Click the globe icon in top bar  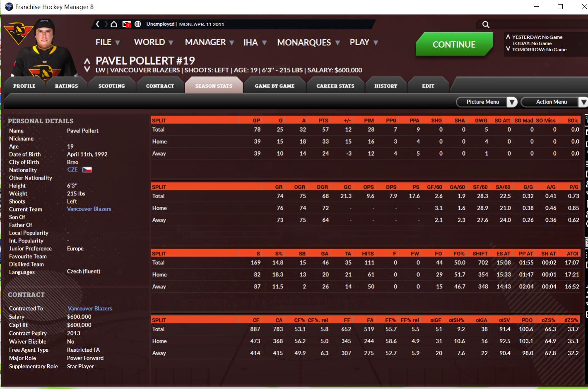tap(138, 24)
